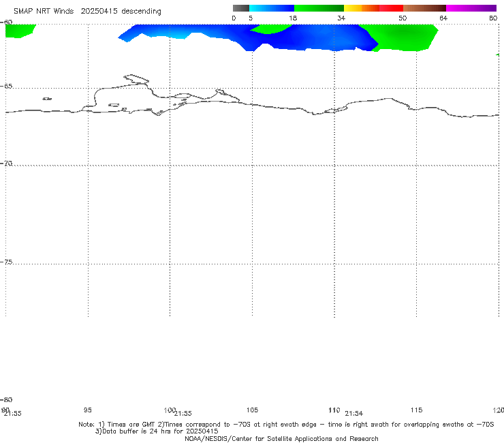Pick the gray segment of the wind colorbar
Viewport: 504px width, 443px height.
pyautogui.click(x=240, y=8)
